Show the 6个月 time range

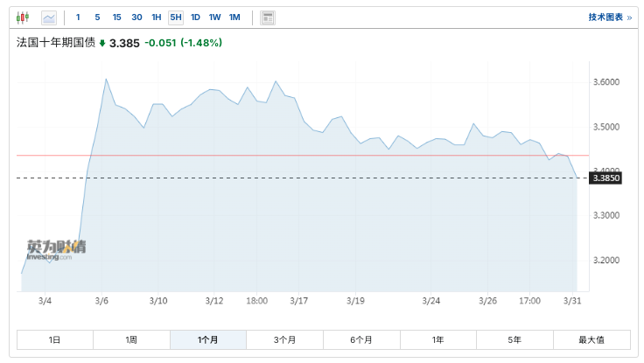pos(361,339)
